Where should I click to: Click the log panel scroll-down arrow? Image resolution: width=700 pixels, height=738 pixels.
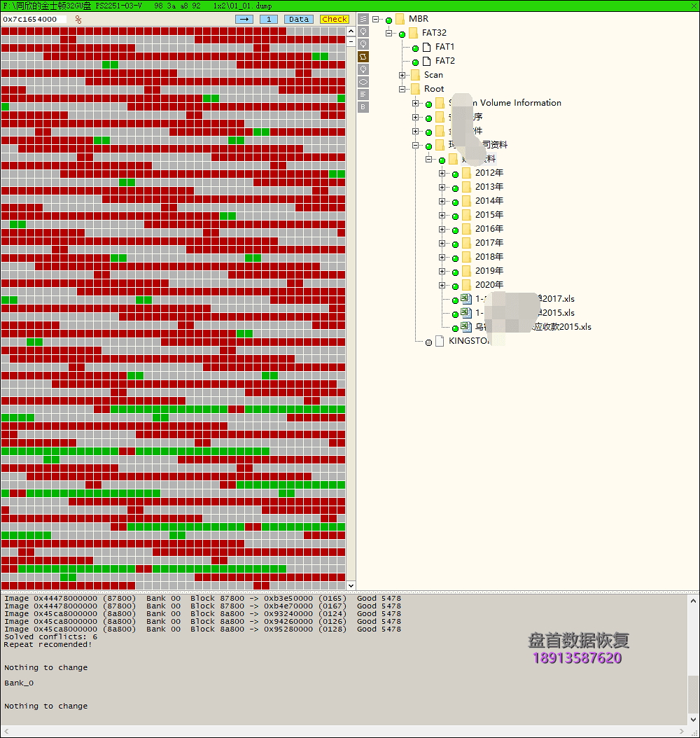pyautogui.click(x=693, y=720)
